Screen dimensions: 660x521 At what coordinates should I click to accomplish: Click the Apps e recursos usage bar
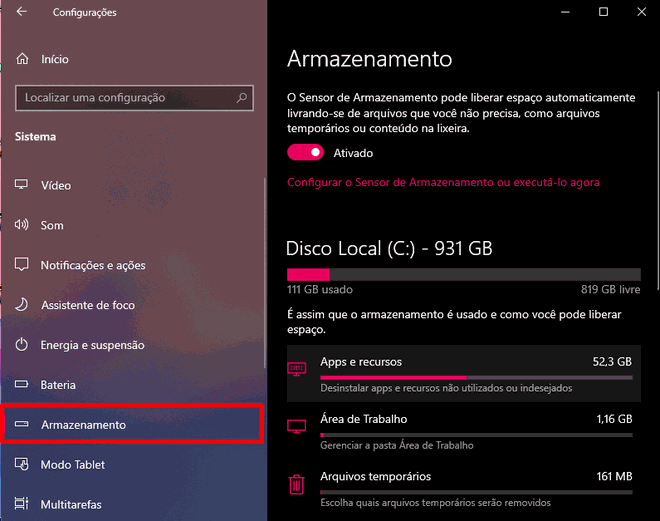476,377
